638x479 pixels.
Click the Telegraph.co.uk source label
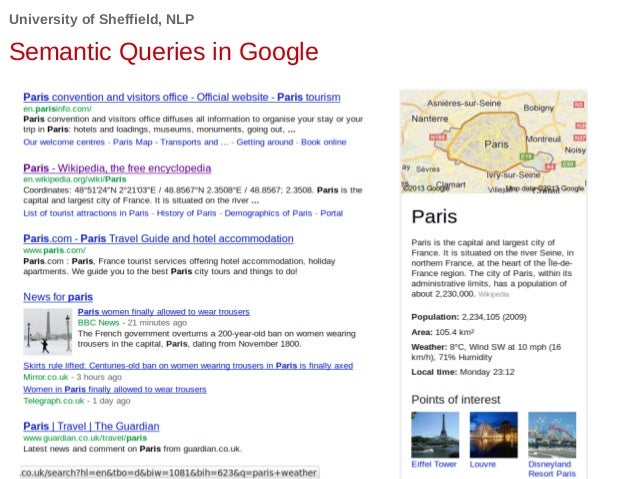[x=54, y=401]
